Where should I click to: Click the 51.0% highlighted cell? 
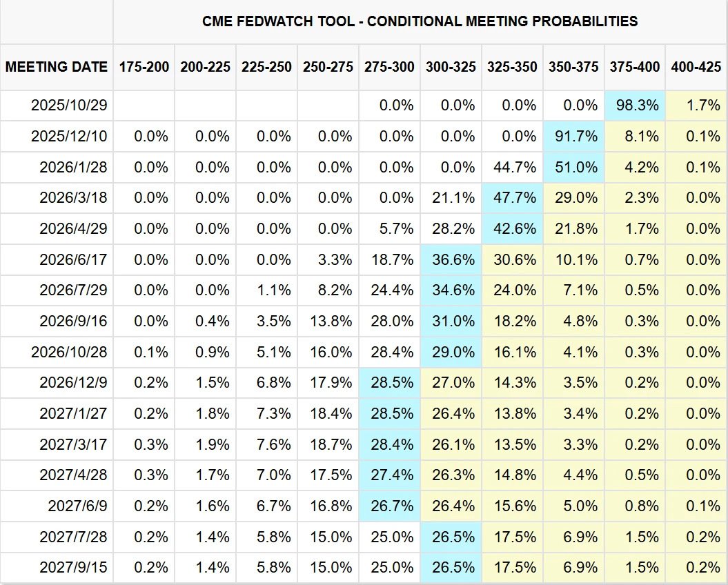(574, 167)
